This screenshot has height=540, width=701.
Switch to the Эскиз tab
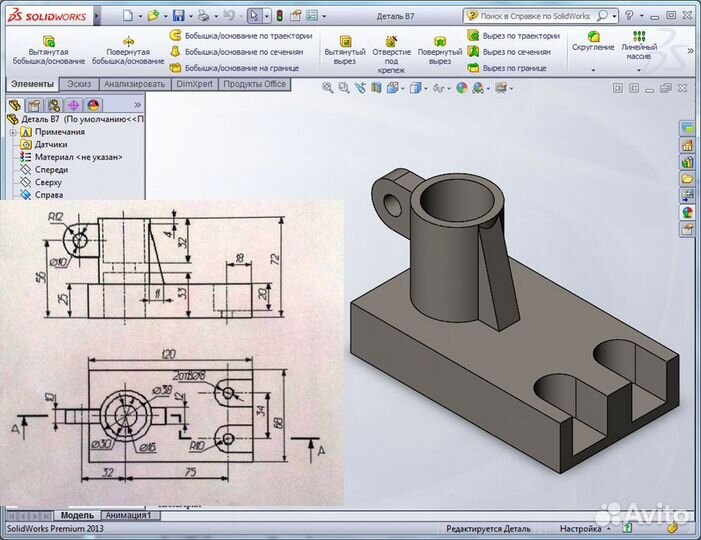click(x=79, y=84)
